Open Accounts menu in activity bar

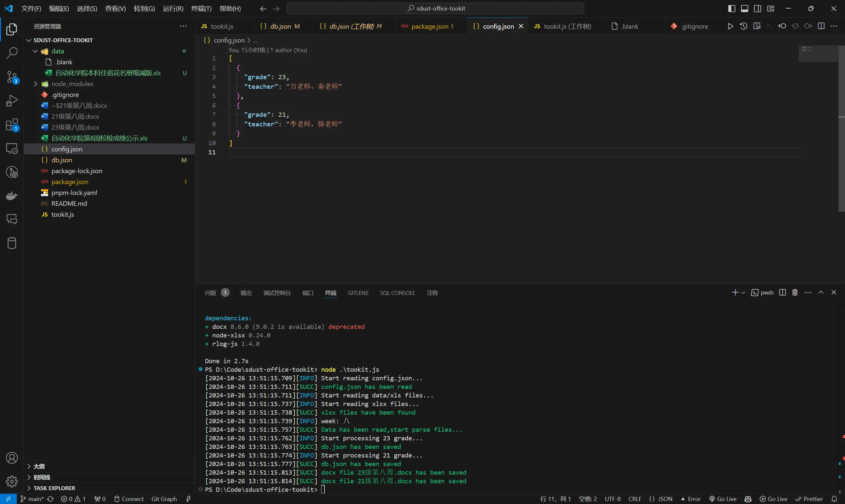(12, 458)
